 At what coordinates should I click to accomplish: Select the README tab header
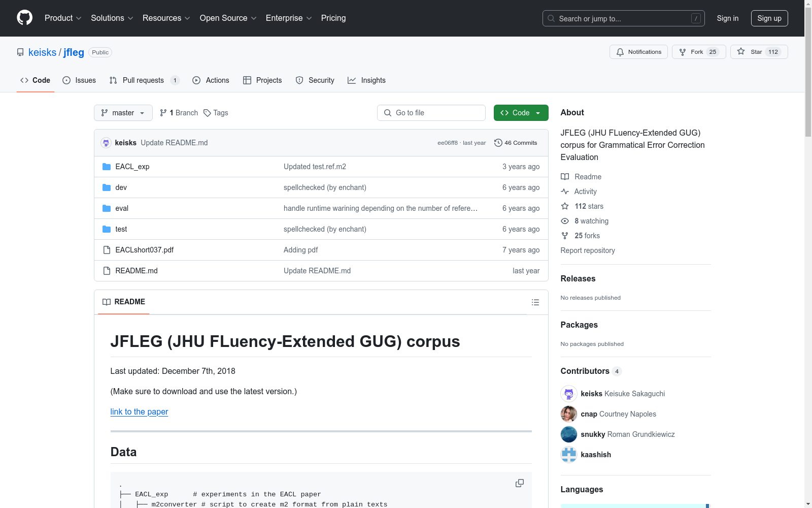point(124,302)
